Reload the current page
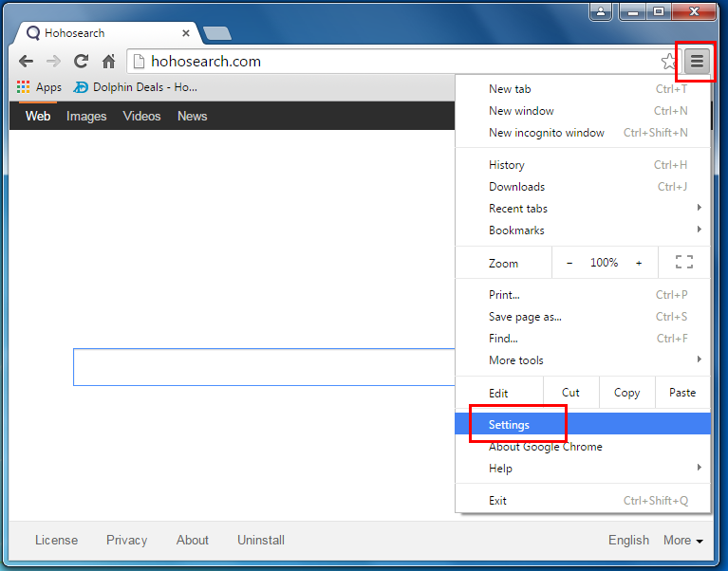Screen dimensions: 728x571 click(82, 61)
